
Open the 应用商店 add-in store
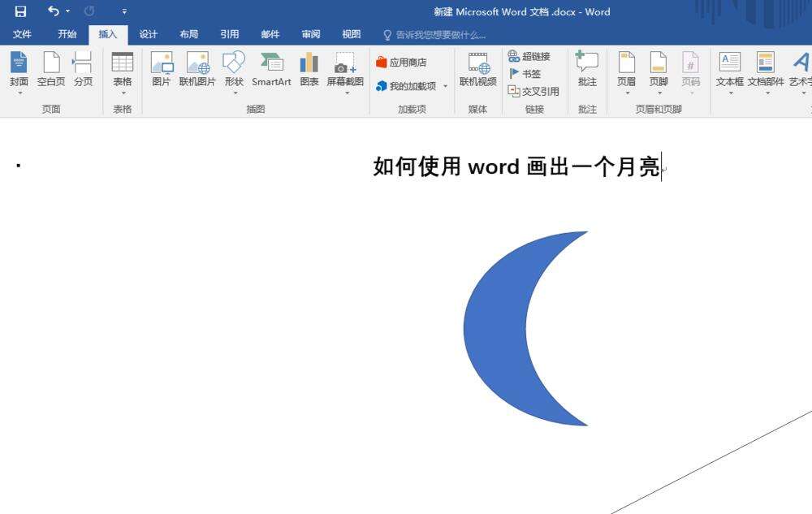(402, 62)
